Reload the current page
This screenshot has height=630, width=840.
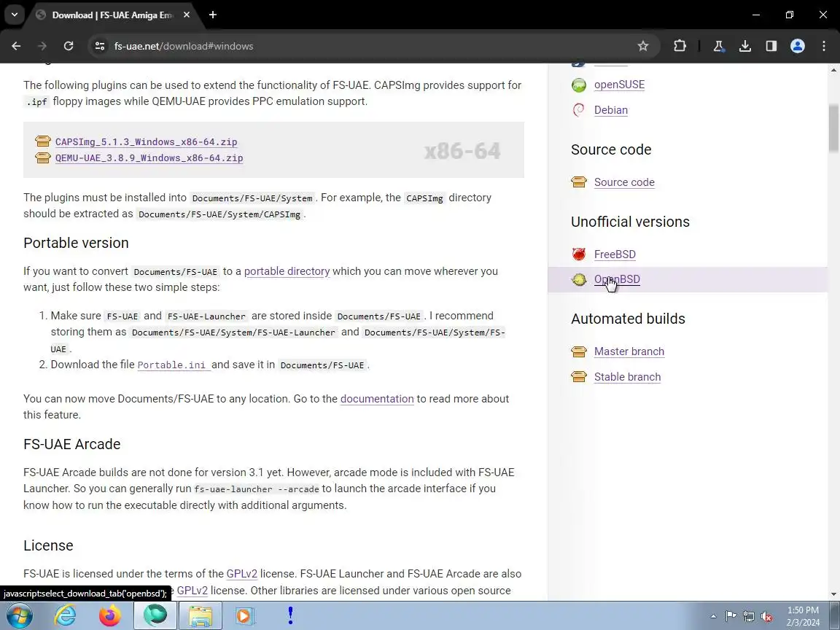point(69,46)
